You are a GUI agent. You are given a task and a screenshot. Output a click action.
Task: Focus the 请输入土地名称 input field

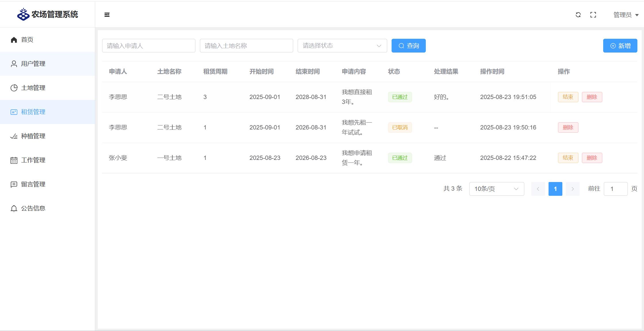pyautogui.click(x=246, y=46)
